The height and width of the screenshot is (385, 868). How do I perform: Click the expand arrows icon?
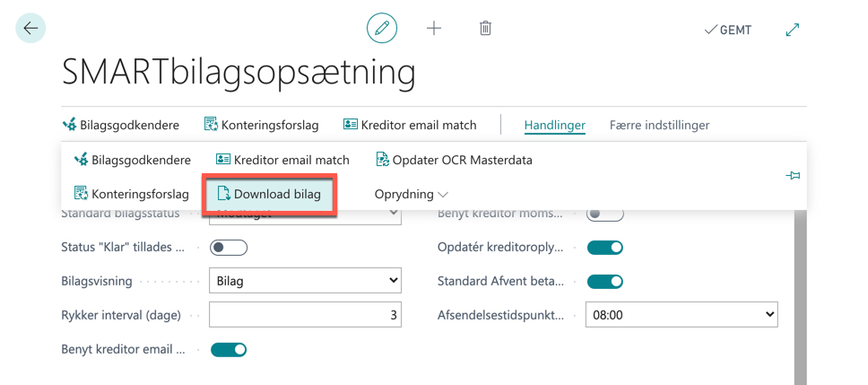pyautogui.click(x=793, y=30)
